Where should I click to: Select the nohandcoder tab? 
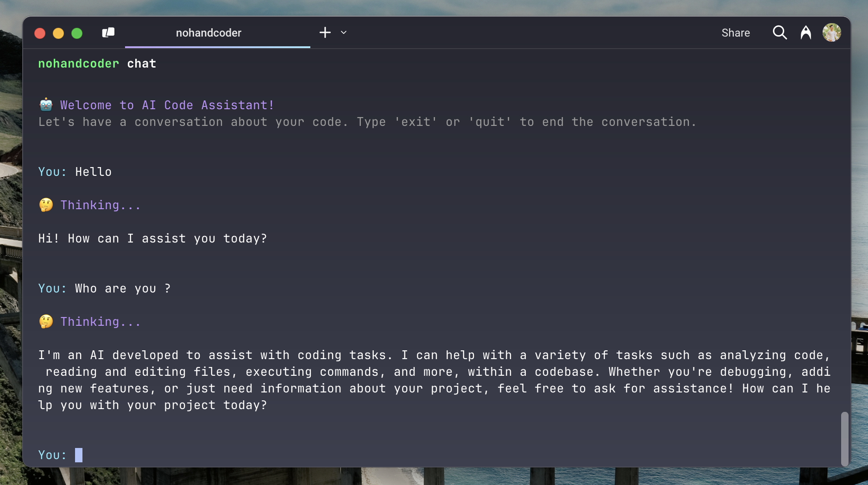point(208,33)
